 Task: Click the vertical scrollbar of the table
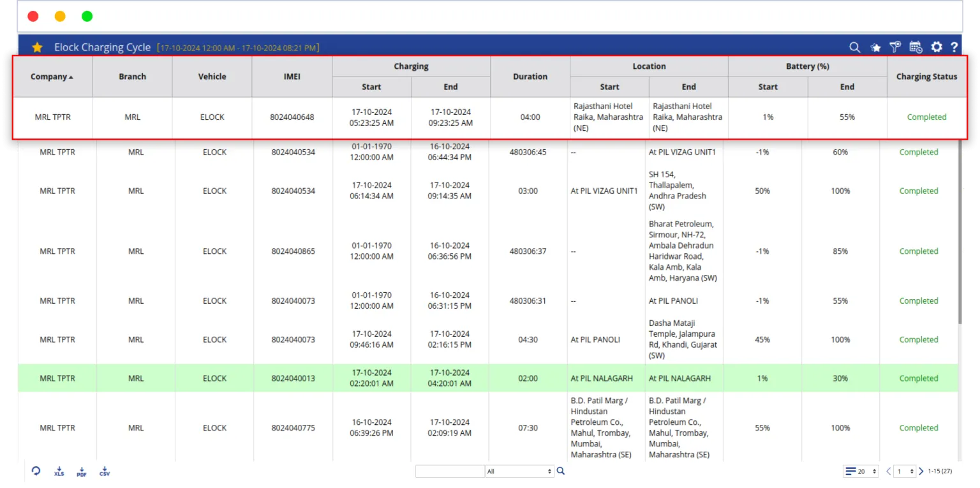coord(961,255)
